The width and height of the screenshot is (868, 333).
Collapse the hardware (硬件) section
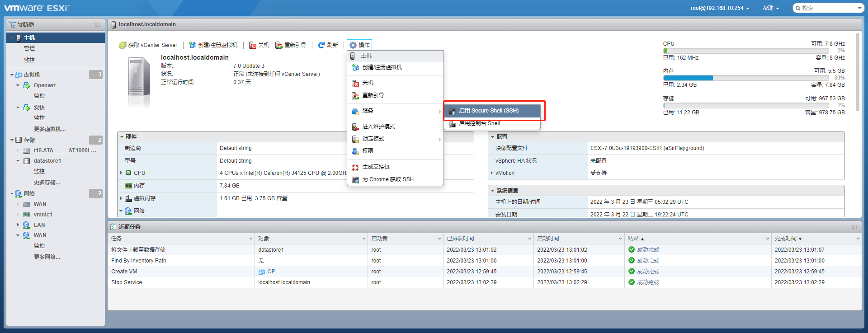122,137
